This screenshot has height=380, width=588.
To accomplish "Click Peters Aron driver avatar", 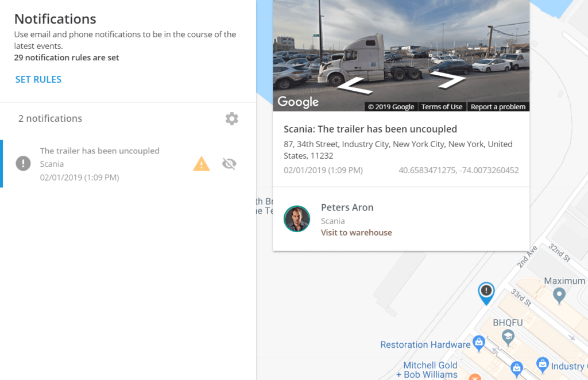I will click(297, 219).
